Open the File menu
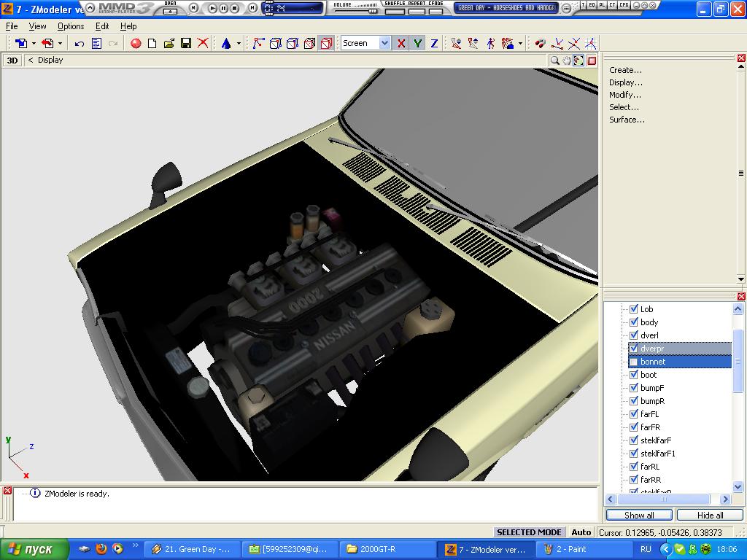This screenshot has height=560, width=747. (12, 26)
